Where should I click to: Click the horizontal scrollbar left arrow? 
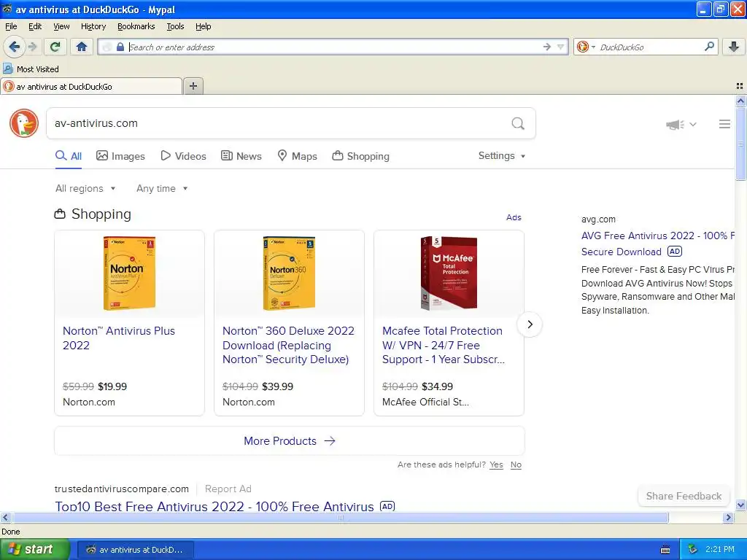point(5,518)
